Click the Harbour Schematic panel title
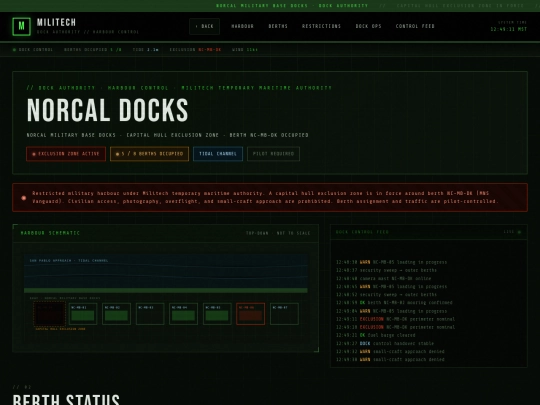Image resolution: width=540 pixels, height=405 pixels. [x=50, y=233]
